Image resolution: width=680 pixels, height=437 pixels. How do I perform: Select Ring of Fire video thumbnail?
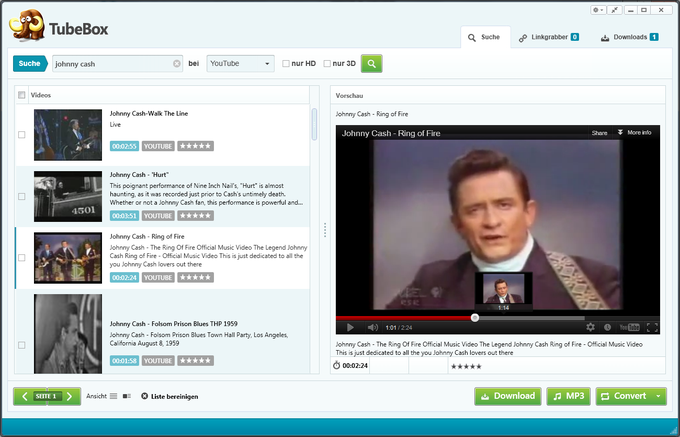pos(68,258)
